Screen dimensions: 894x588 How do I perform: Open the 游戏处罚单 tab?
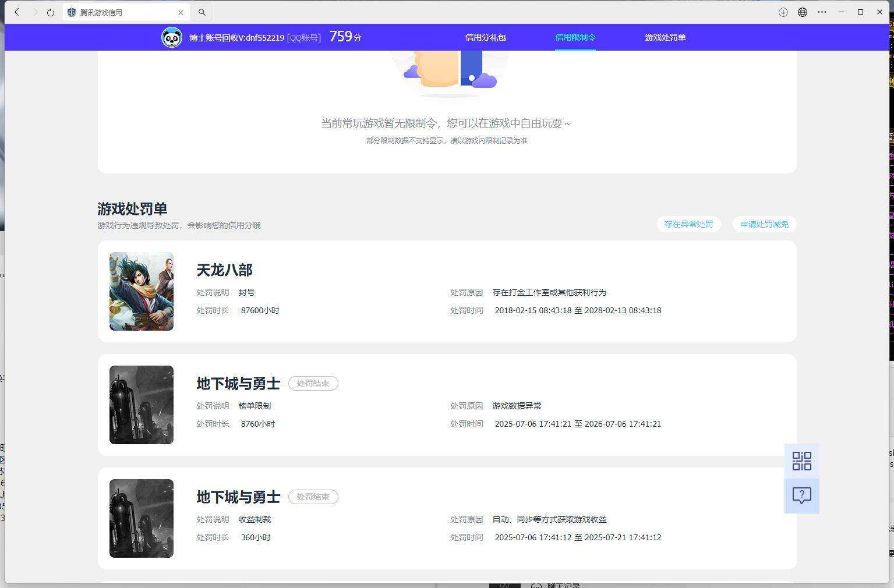(665, 37)
